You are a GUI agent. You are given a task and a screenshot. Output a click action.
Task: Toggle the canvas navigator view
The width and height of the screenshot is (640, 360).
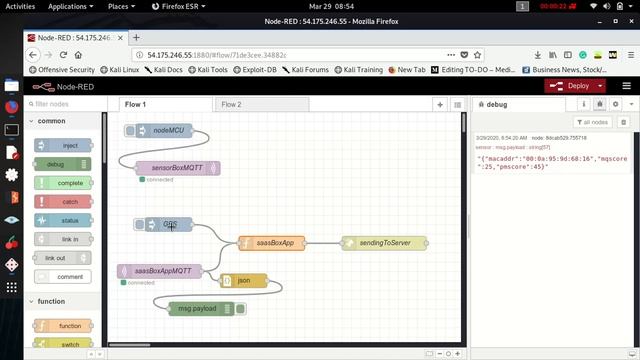point(429,353)
